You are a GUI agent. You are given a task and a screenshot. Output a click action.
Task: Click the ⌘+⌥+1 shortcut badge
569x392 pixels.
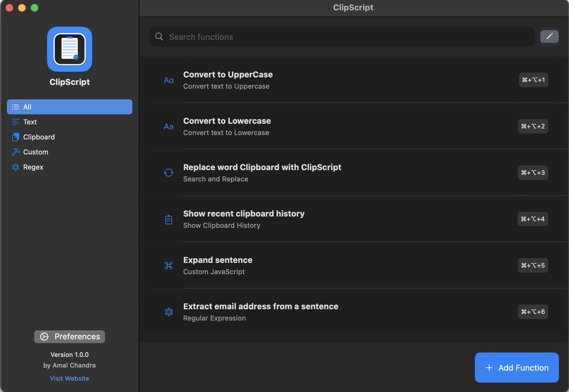coord(533,80)
